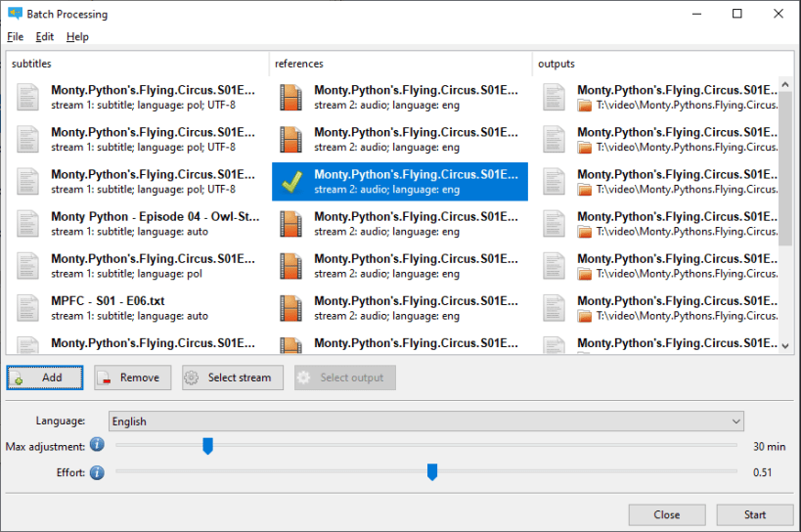Click the vertical scrollbar thumb of list
The height and width of the screenshot is (532, 801).
tap(785, 168)
